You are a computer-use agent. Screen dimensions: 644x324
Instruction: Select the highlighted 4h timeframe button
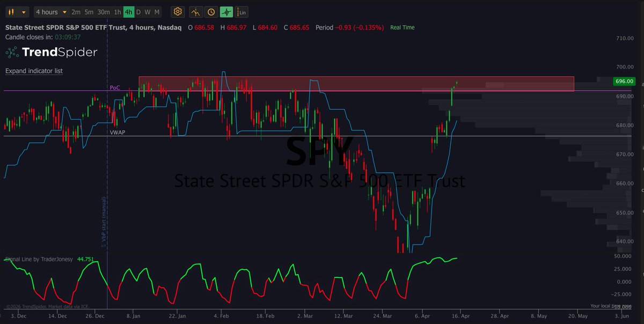coord(128,12)
